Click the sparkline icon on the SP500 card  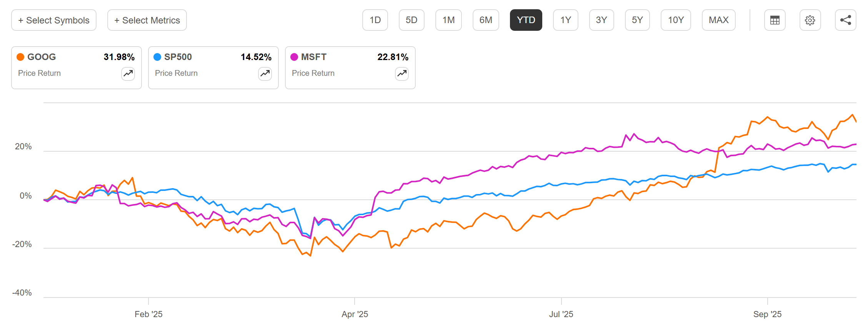click(x=265, y=74)
